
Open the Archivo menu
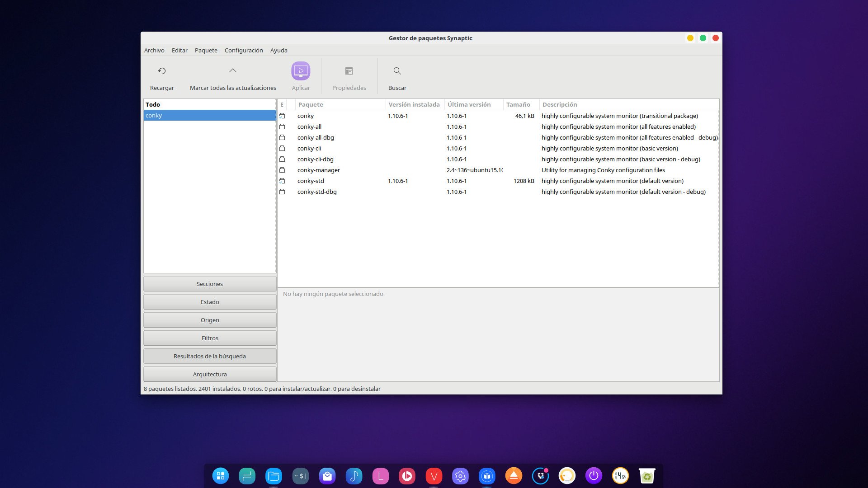(x=154, y=50)
